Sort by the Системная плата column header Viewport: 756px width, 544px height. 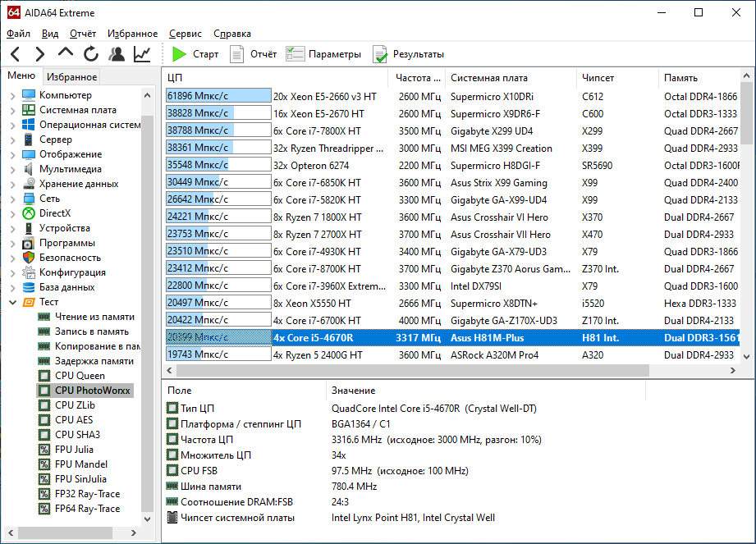coord(511,78)
